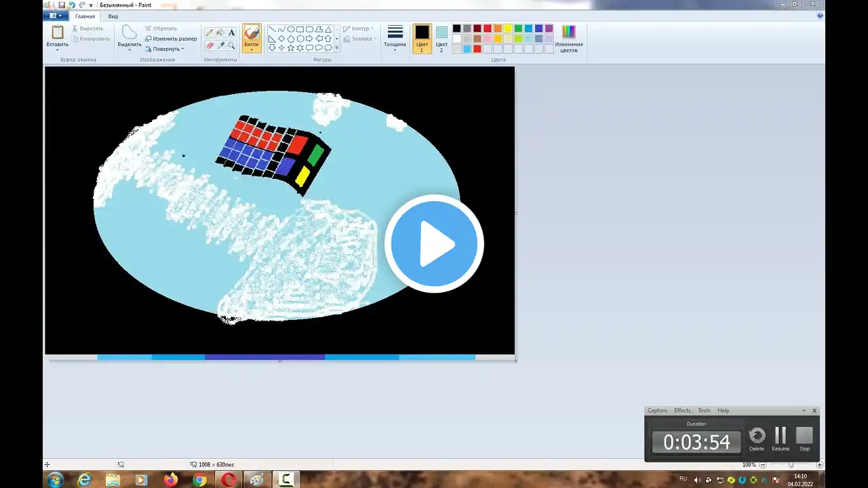Pick the white color swatch

pyautogui.click(x=457, y=39)
